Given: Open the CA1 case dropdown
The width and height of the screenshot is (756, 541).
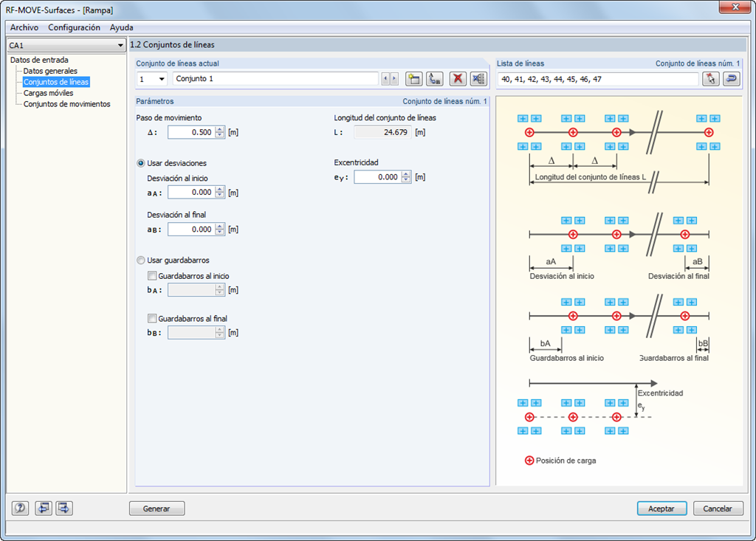Looking at the screenshot, I should pos(120,45).
